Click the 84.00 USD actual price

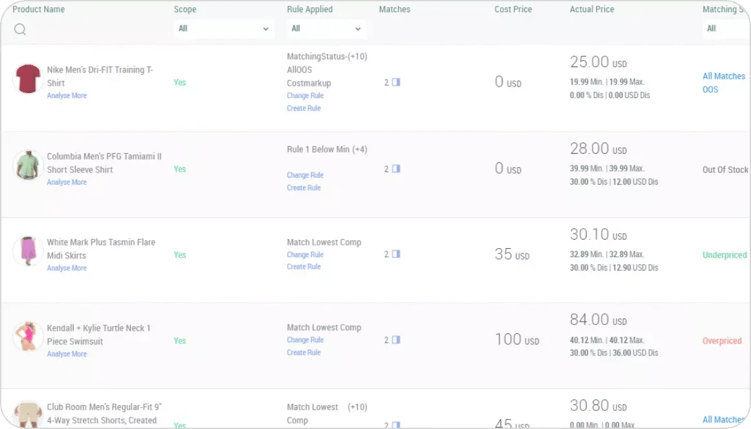tap(598, 320)
